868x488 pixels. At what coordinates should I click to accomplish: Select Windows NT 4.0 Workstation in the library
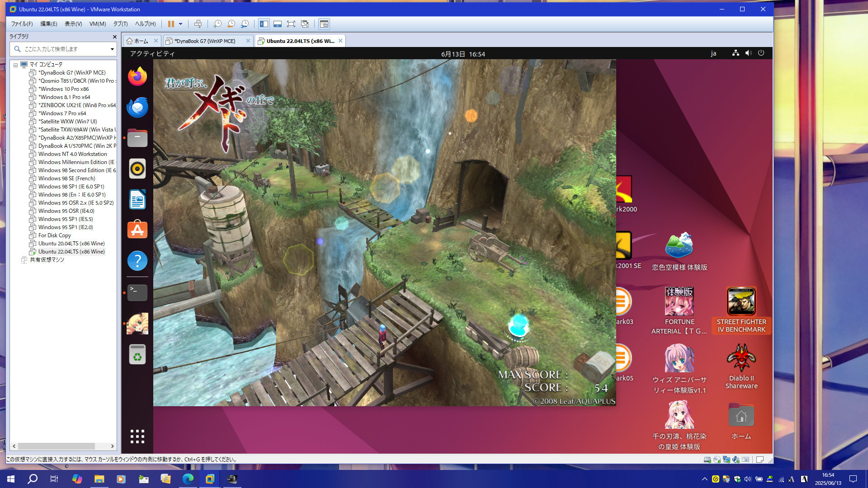coord(68,154)
